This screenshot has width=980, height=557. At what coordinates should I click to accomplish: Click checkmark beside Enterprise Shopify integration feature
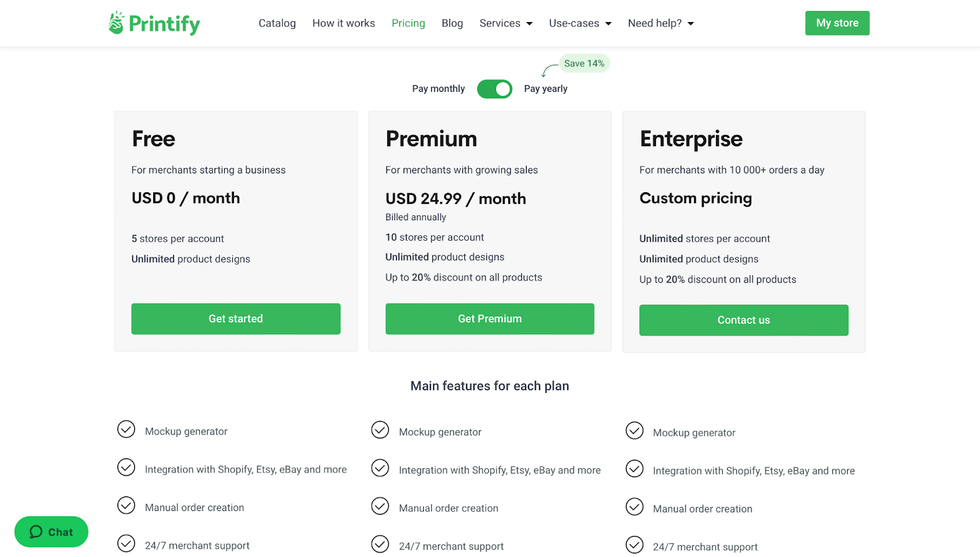(x=635, y=469)
